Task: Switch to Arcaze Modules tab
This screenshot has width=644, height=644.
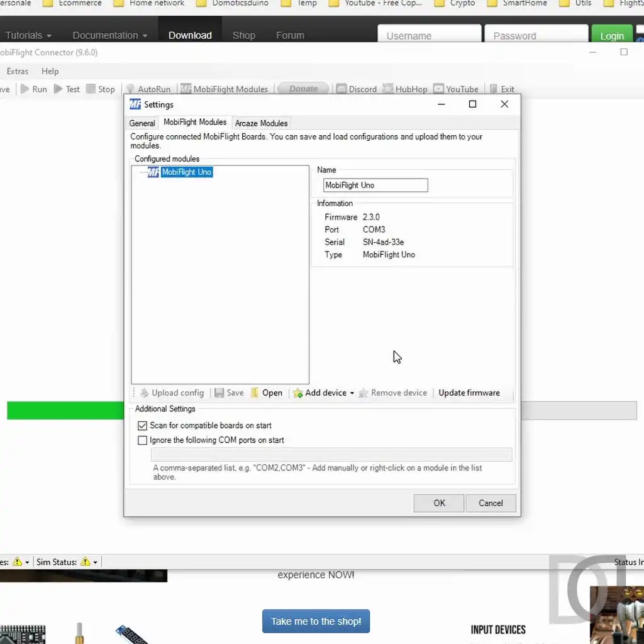Action: (x=261, y=123)
